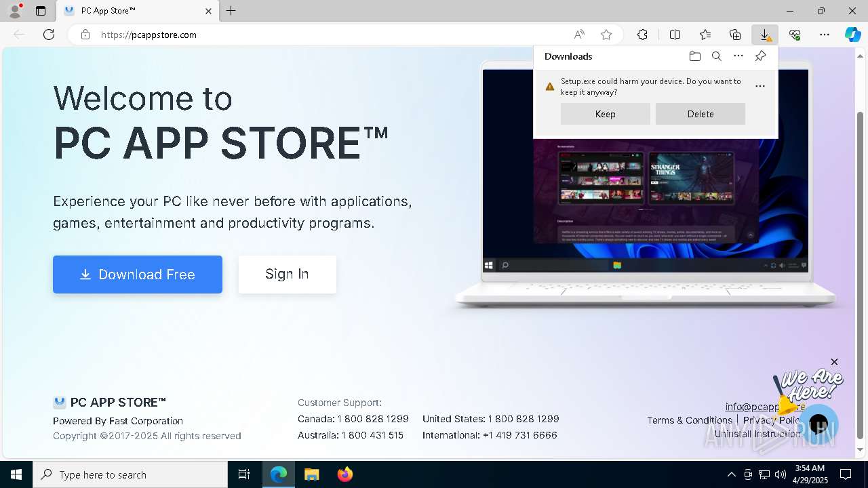Screen dimensions: 868x488
Task: Open downloads folder icon in Downloads panel
Action: (695, 56)
